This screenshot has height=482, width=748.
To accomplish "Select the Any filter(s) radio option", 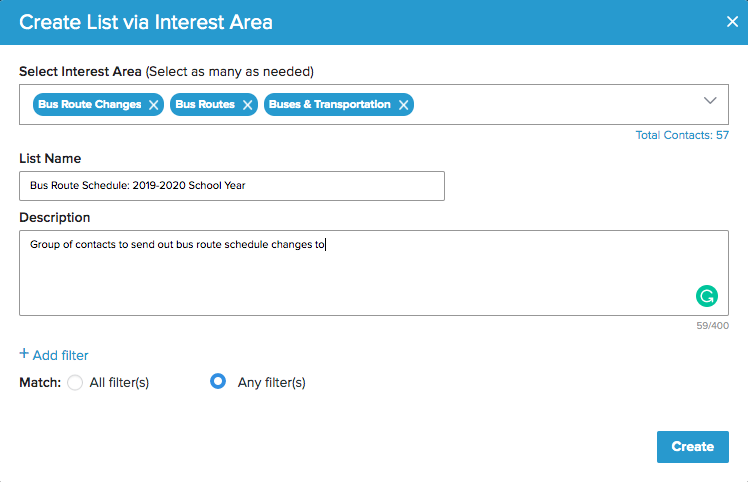I will pos(218,382).
